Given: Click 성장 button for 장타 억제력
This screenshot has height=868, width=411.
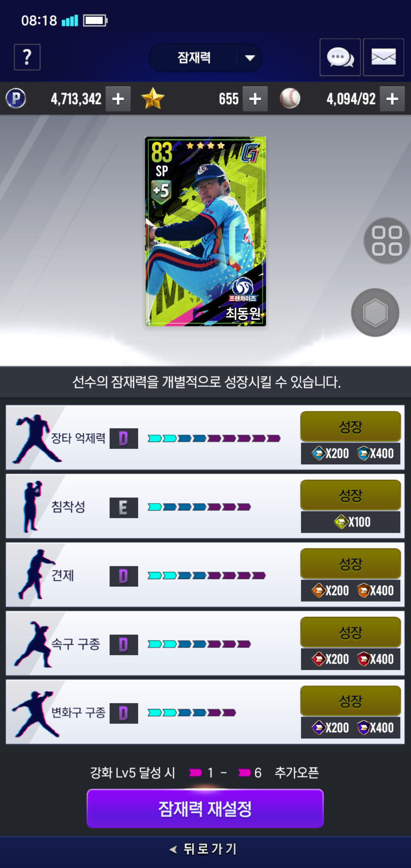Looking at the screenshot, I should pyautogui.click(x=350, y=427).
